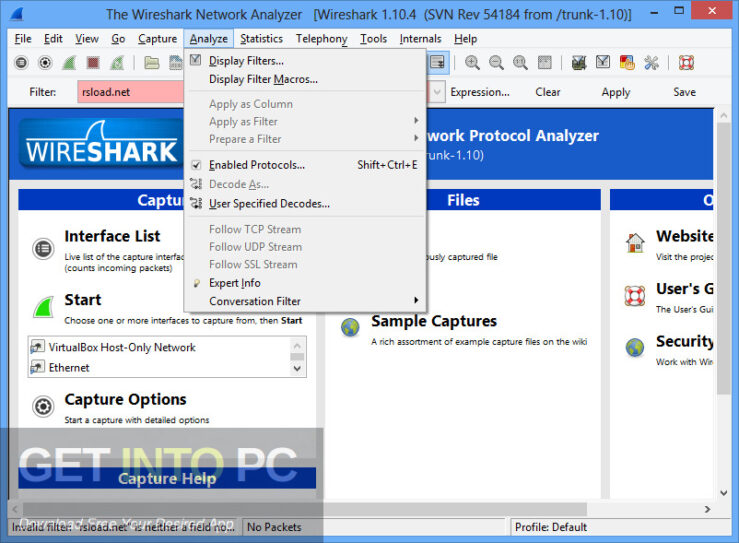Open the Statistics menu
This screenshot has width=739, height=543.
(x=261, y=39)
